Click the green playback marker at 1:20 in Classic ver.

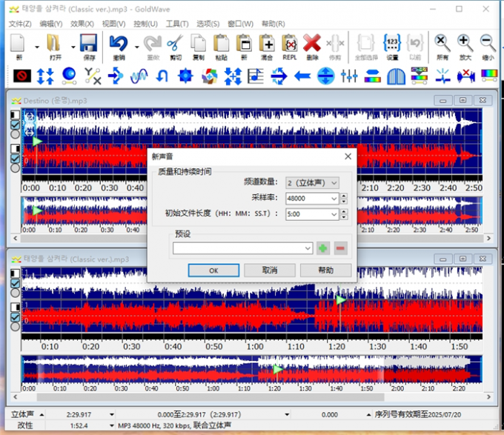(x=341, y=300)
